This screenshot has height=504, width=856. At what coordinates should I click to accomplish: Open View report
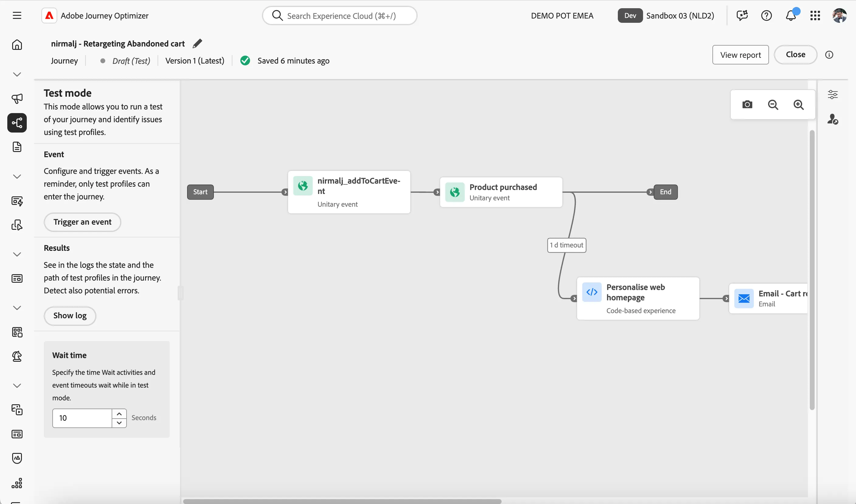tap(740, 55)
